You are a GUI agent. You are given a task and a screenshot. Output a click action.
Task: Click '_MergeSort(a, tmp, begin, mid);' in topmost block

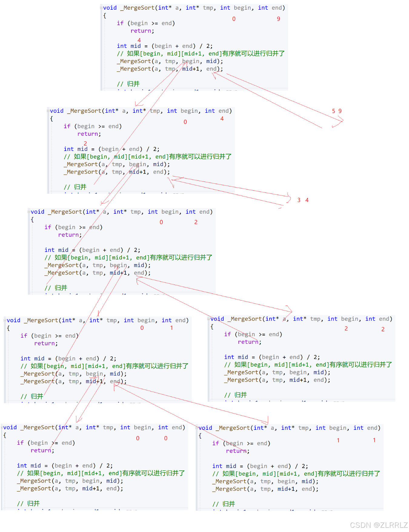(170, 61)
